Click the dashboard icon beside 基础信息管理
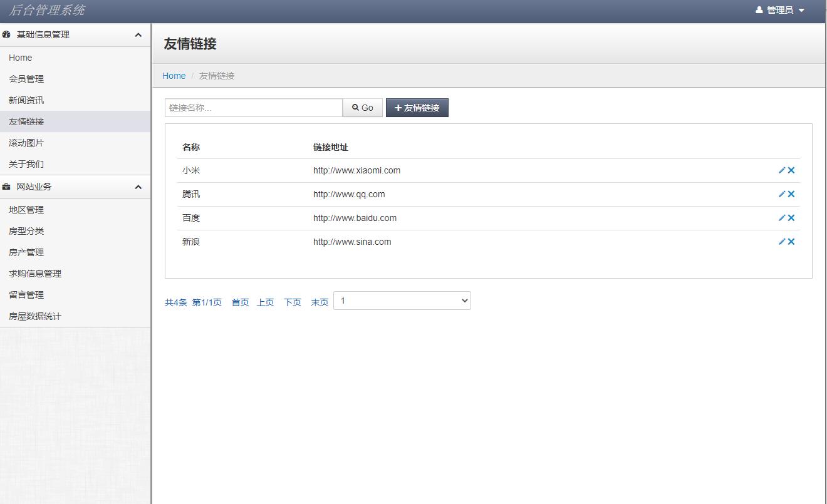The height and width of the screenshot is (504, 827). (6, 34)
